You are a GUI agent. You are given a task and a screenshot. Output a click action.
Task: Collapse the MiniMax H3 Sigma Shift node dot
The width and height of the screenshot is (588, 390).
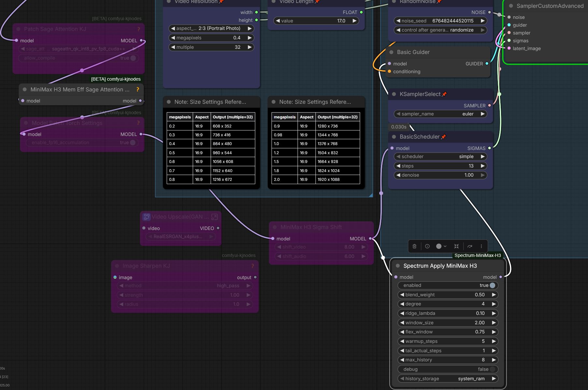(x=275, y=227)
